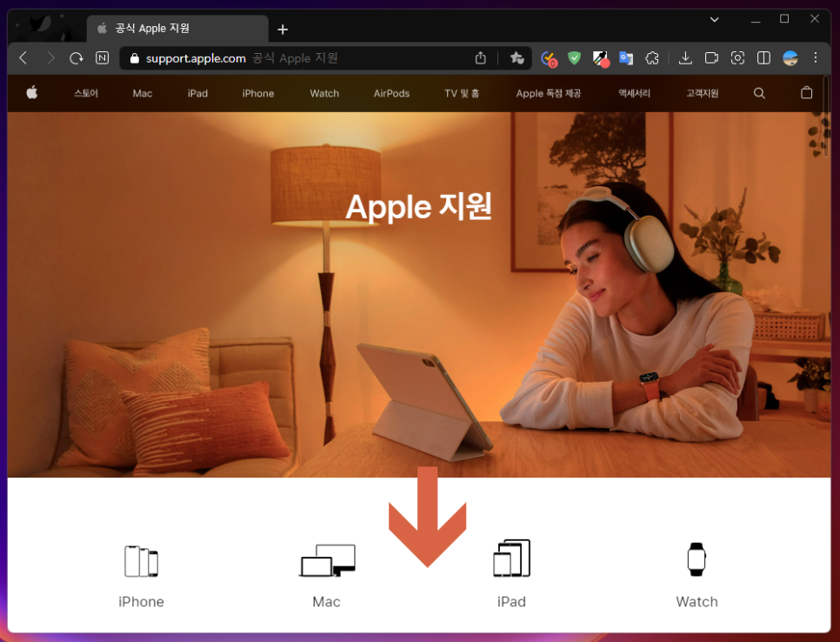Open the Watch item in navigation bar

click(x=324, y=93)
